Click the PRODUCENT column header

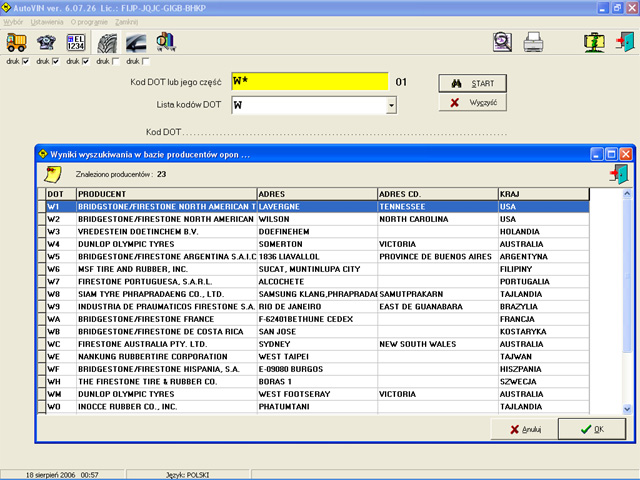point(166,193)
